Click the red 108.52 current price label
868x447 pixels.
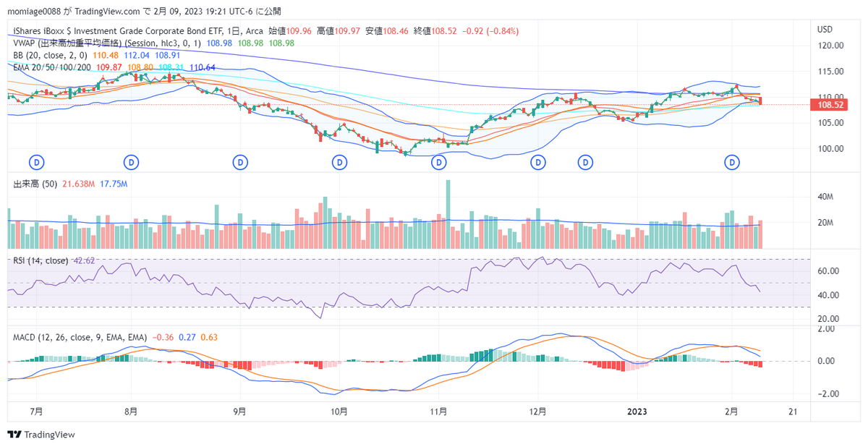(x=830, y=104)
